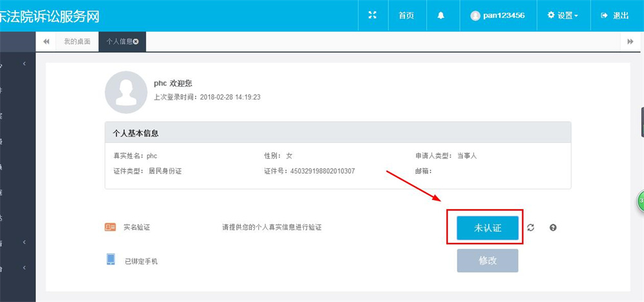
Task: Click the 当事人 applicant type value
Action: tap(467, 156)
